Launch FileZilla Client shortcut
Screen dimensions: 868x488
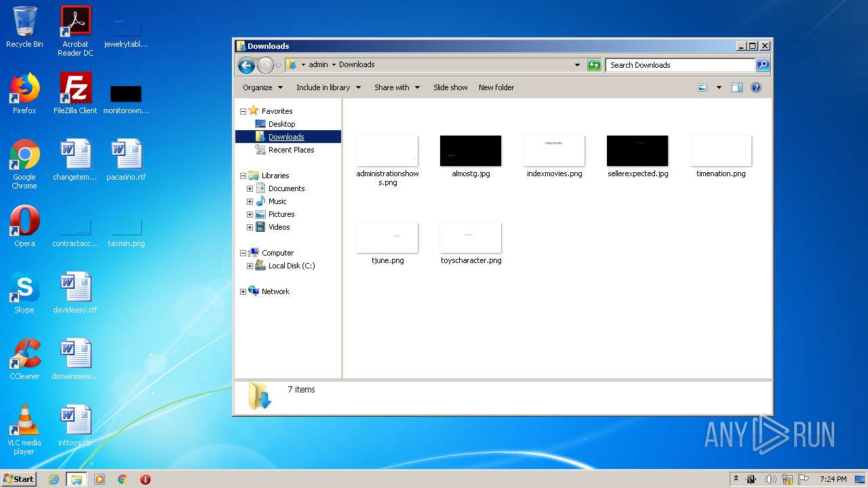pyautogui.click(x=75, y=94)
